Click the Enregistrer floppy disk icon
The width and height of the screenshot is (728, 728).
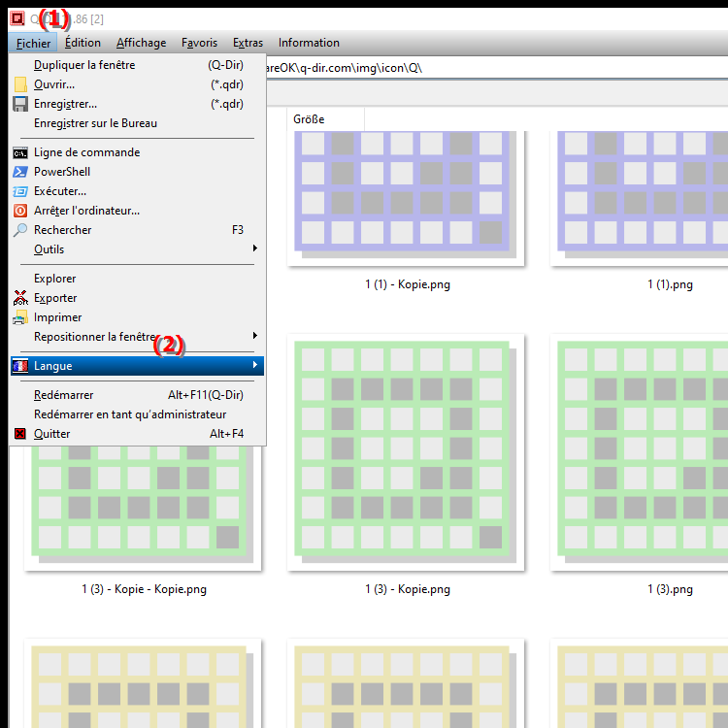[x=20, y=104]
